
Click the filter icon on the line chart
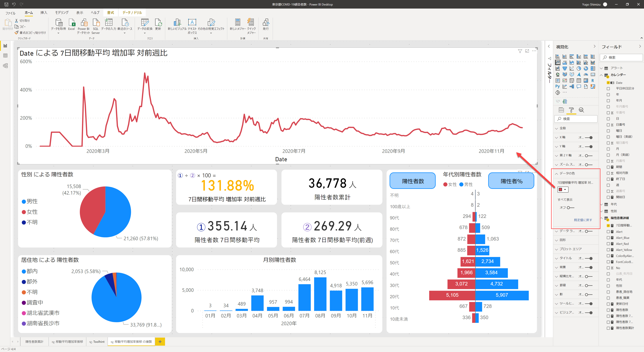click(x=520, y=51)
